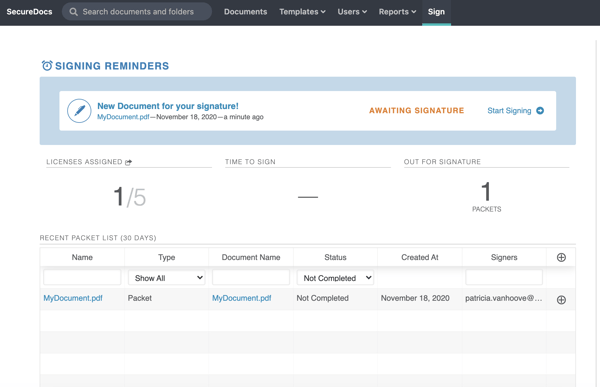This screenshot has height=387, width=600.
Task: Click the Name filter input field
Action: (x=82, y=277)
